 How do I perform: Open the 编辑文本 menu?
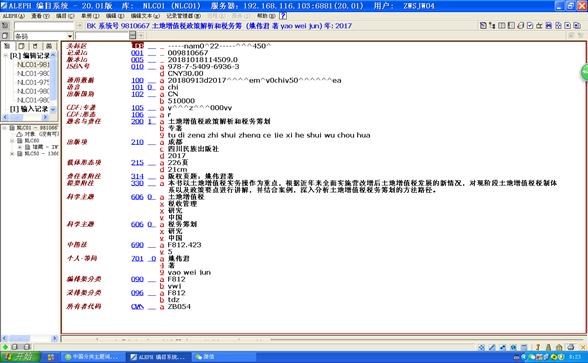pyautogui.click(x=145, y=16)
